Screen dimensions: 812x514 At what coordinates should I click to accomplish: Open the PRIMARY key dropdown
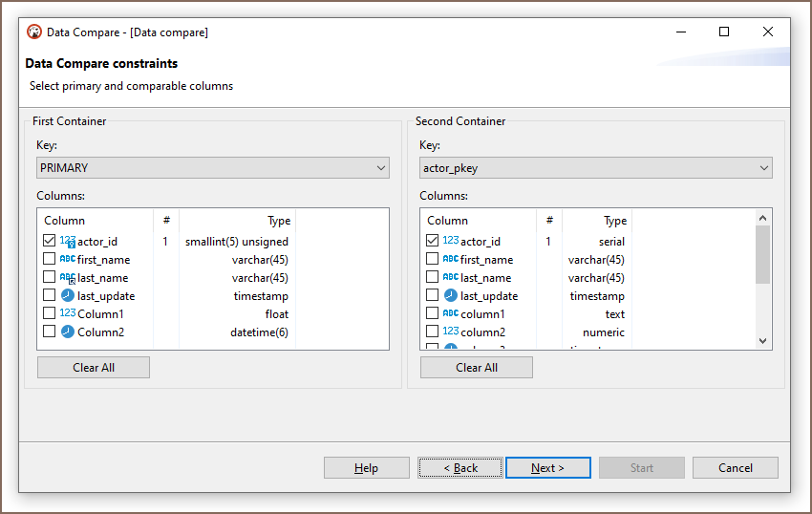click(213, 168)
